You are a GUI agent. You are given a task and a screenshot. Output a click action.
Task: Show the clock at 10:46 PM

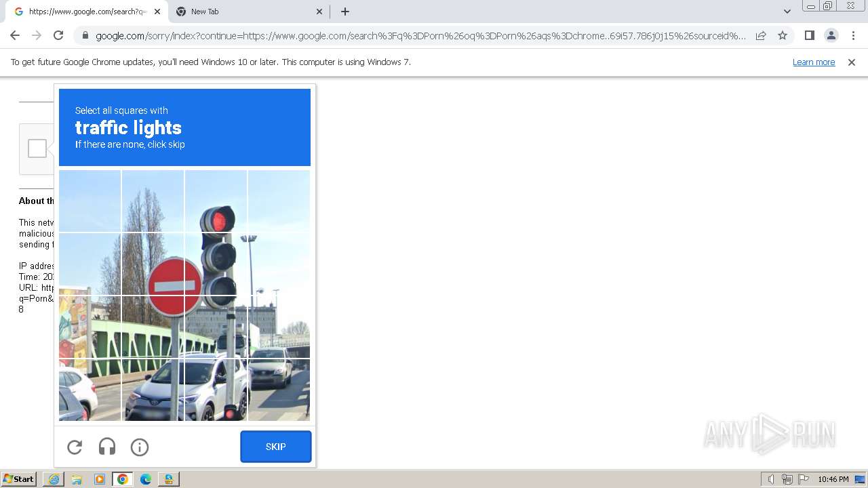pyautogui.click(x=833, y=479)
